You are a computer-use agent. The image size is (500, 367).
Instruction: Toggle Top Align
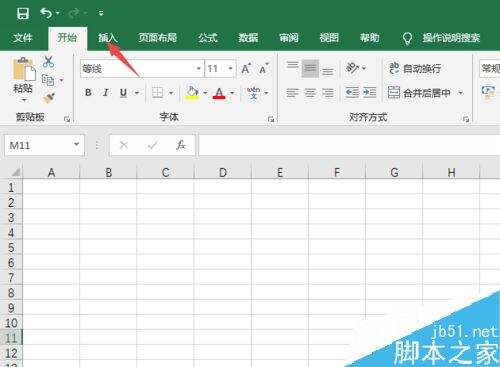[x=292, y=65]
